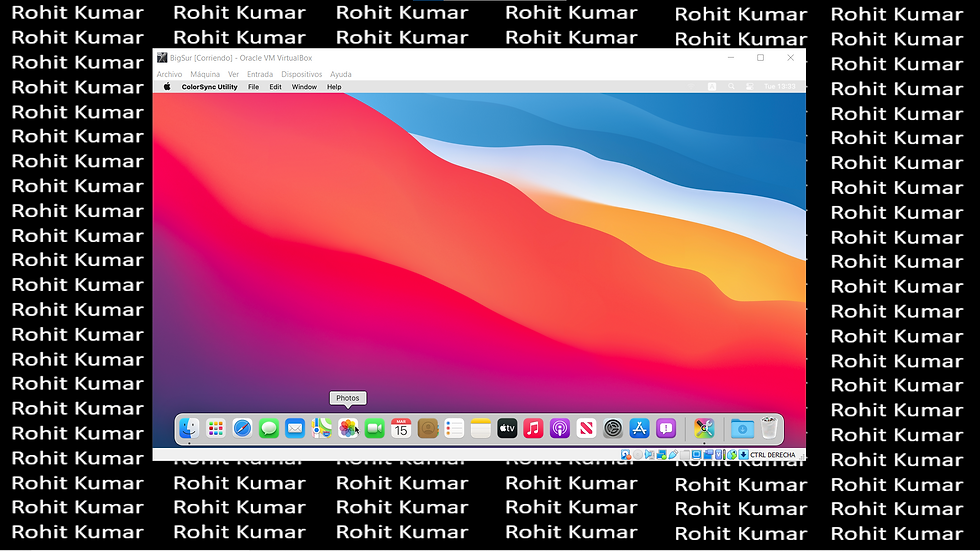Open VirtualBox Ver menu
Viewport: 980px width, 551px height.
[x=233, y=74]
